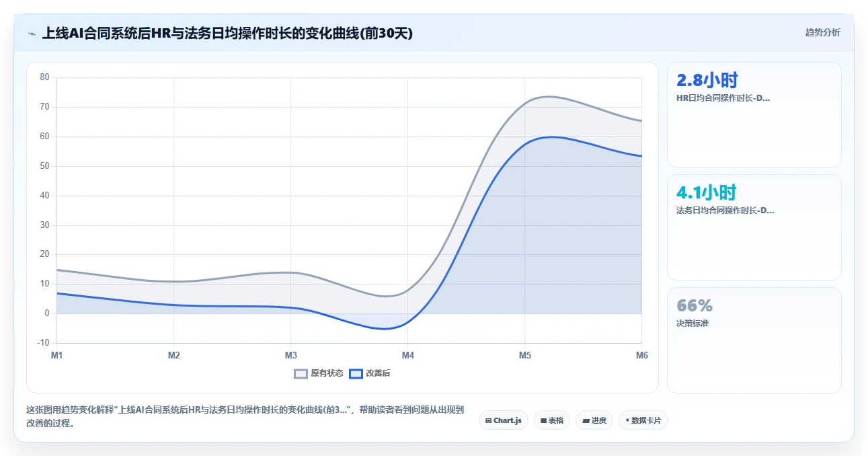Screen dimensions: 868x456
Task: Click the M5 x-axis label
Action: pos(524,355)
